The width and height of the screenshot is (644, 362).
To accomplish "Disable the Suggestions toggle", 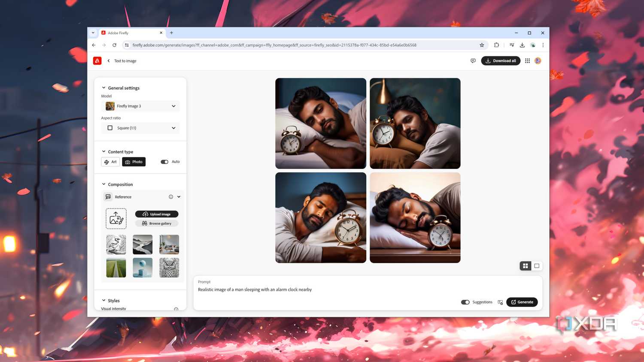I will click(x=465, y=302).
